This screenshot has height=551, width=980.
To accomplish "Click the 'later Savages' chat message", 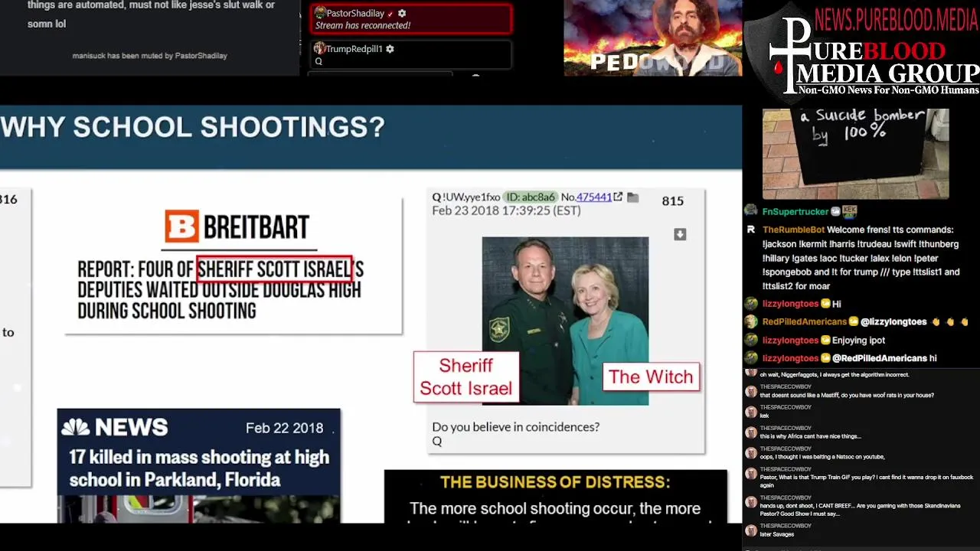I will pyautogui.click(x=778, y=534).
